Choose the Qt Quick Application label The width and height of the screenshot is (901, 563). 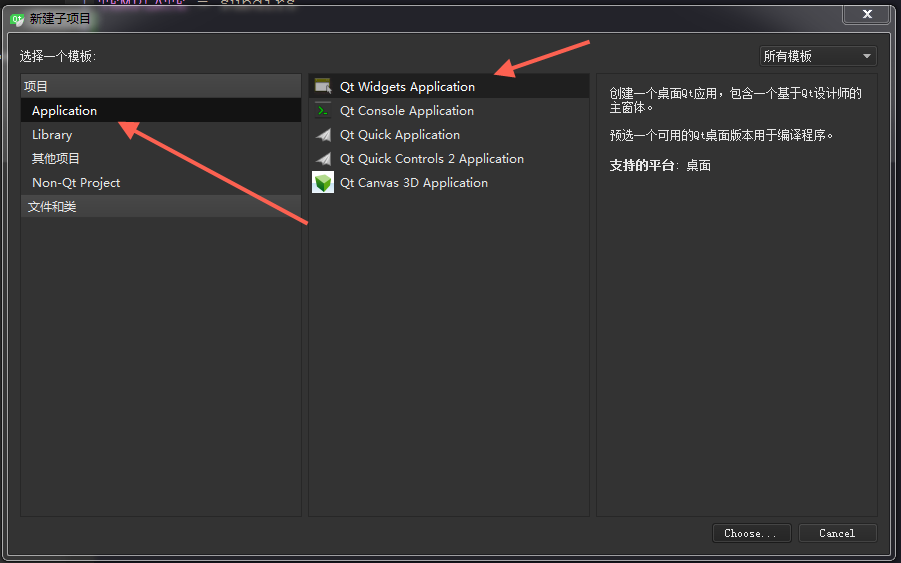pyautogui.click(x=400, y=135)
